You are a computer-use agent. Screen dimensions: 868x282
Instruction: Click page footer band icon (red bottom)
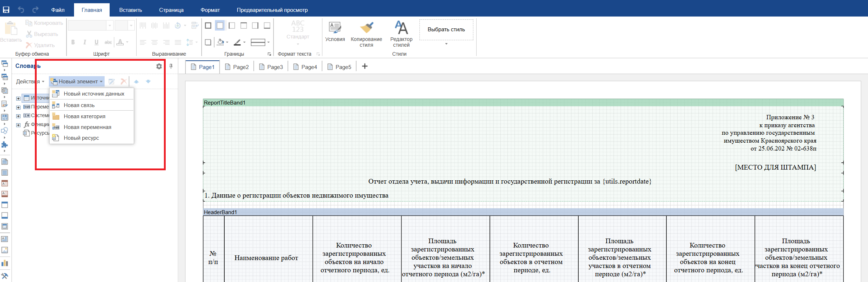[x=5, y=194]
